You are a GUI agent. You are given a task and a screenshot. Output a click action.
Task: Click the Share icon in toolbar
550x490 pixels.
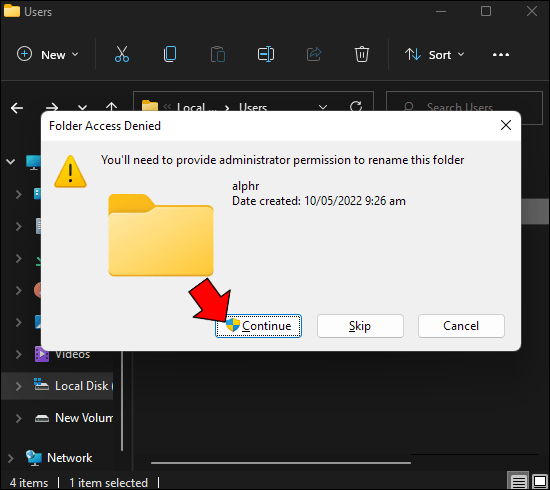(x=314, y=54)
